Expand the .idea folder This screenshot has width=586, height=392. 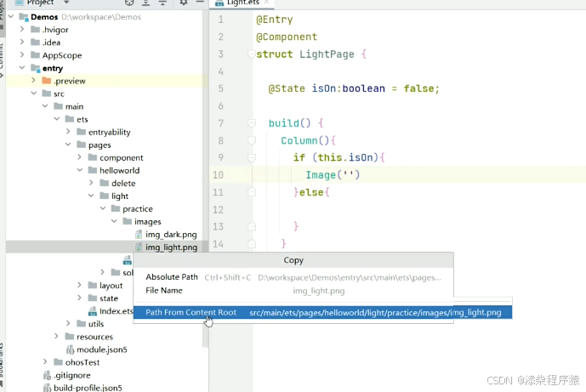(x=22, y=42)
